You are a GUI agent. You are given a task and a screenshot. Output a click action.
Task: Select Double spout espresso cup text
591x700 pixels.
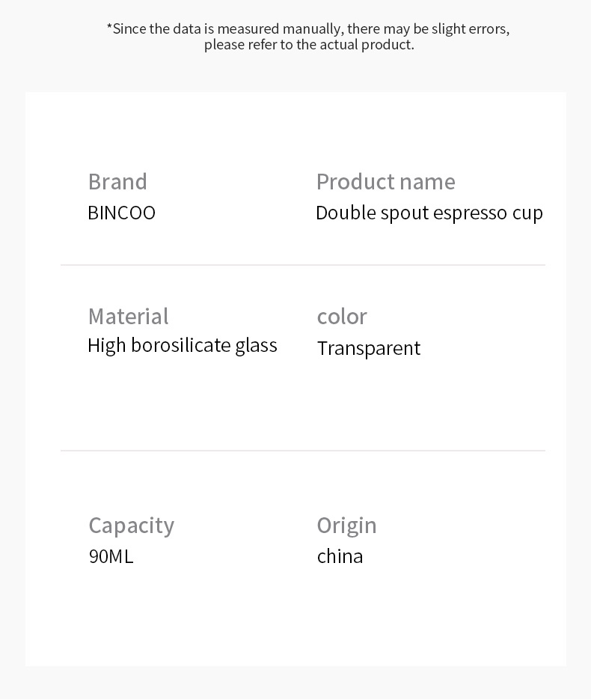pos(429,213)
